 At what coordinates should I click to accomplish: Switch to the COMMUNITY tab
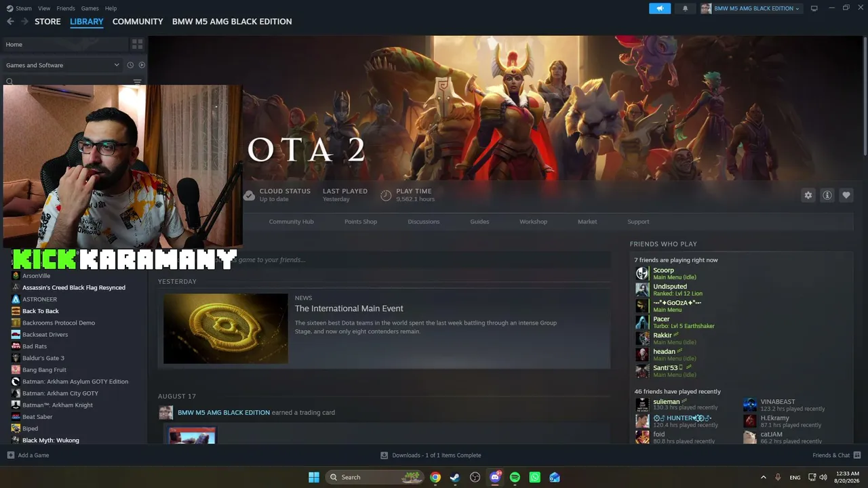click(x=138, y=22)
